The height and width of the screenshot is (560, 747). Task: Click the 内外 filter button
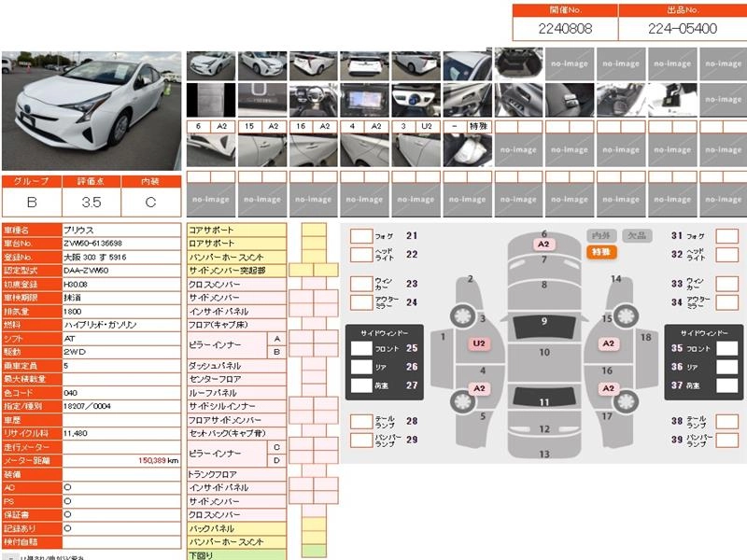click(x=601, y=235)
